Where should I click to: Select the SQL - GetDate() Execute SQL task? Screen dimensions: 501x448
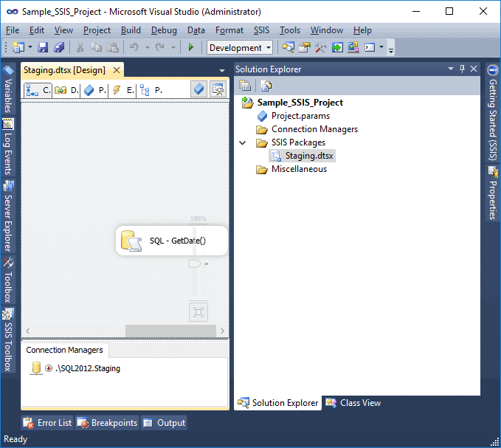coord(172,241)
